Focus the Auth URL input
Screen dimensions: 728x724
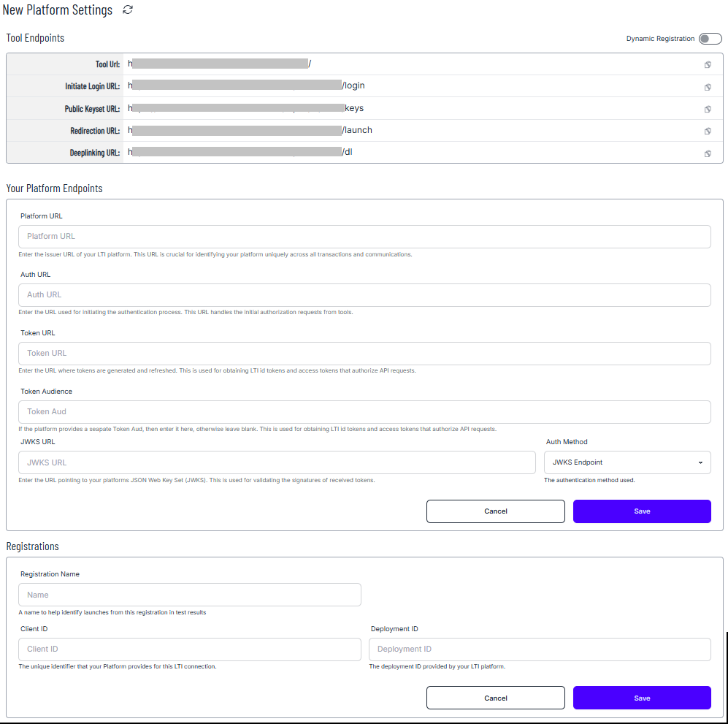point(363,294)
